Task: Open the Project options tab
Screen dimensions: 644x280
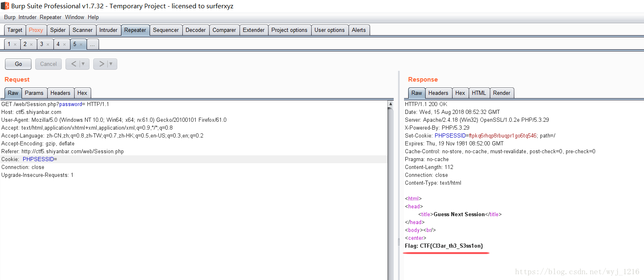Action: pyautogui.click(x=289, y=30)
